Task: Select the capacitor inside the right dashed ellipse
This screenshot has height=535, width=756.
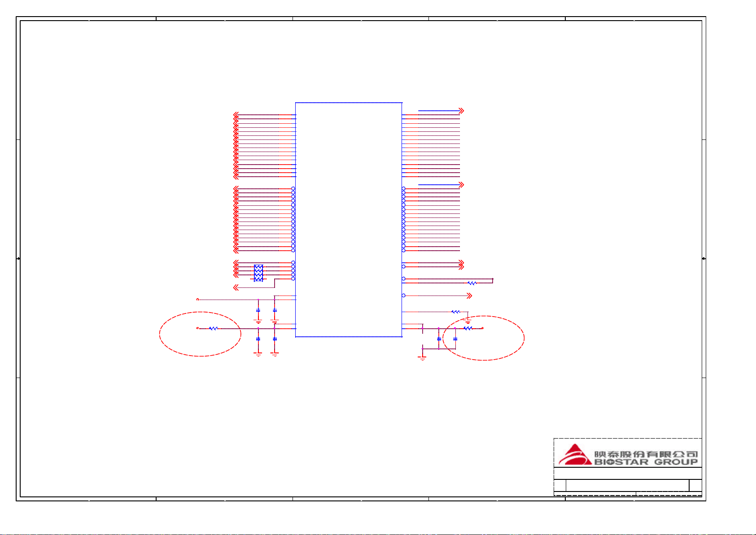Action: click(x=455, y=339)
